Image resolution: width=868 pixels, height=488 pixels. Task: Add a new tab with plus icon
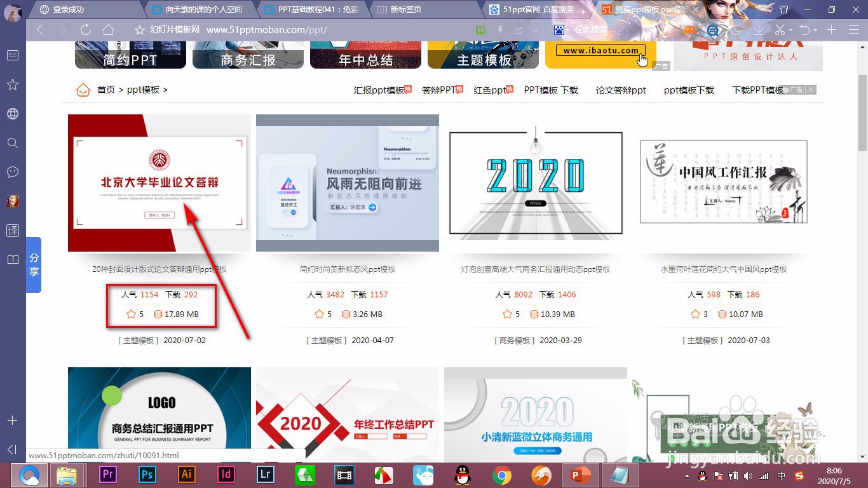(x=831, y=30)
